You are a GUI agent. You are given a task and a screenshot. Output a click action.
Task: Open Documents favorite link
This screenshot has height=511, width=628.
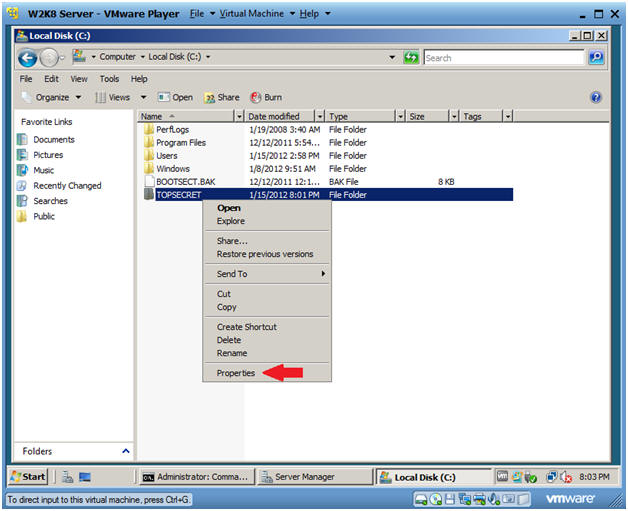click(x=46, y=139)
